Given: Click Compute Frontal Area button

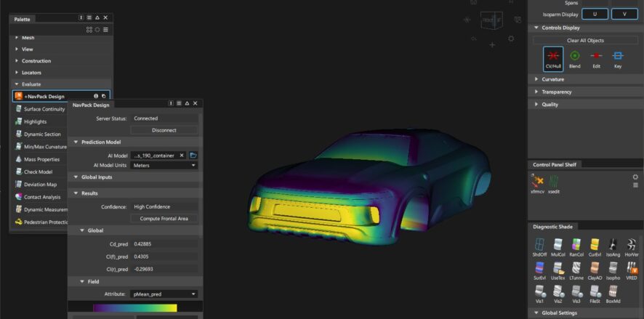Looking at the screenshot, I should coord(164,219).
